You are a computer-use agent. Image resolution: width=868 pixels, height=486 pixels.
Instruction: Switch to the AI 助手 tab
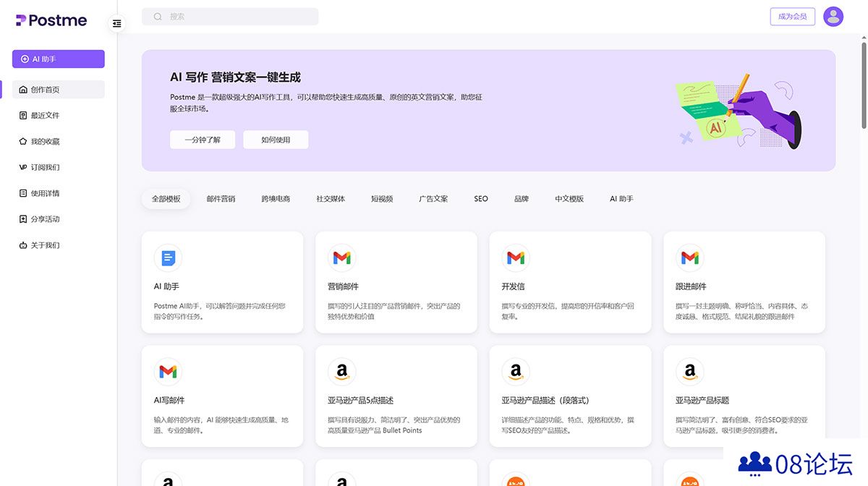coord(621,199)
